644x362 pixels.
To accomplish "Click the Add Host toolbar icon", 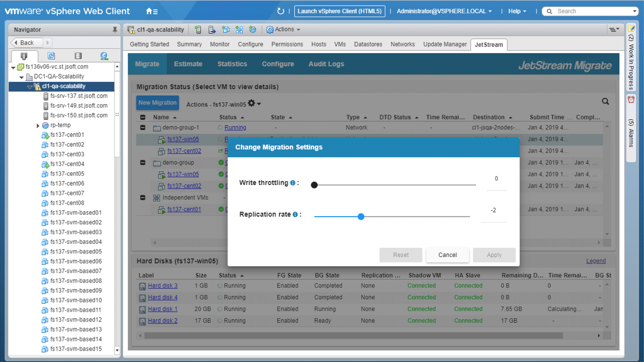I will [x=198, y=30].
